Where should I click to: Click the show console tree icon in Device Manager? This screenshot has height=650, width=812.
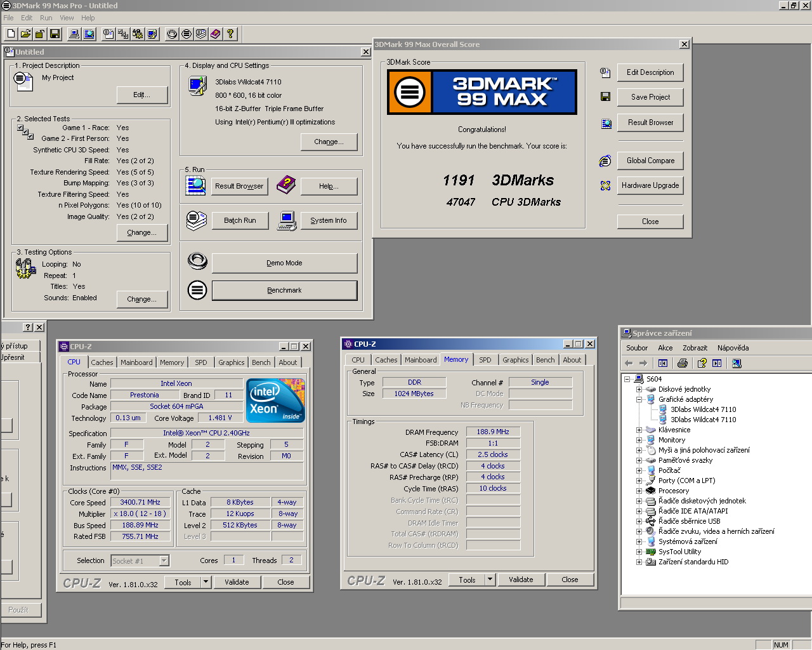click(663, 363)
